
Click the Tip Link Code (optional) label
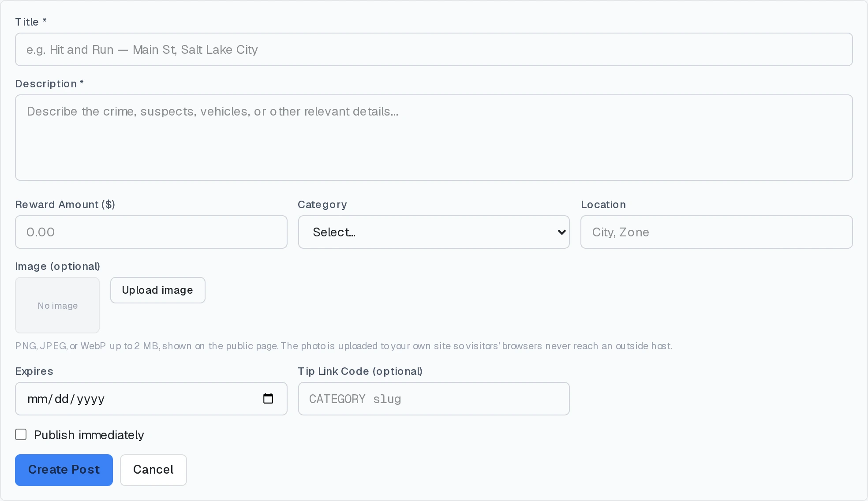point(360,371)
